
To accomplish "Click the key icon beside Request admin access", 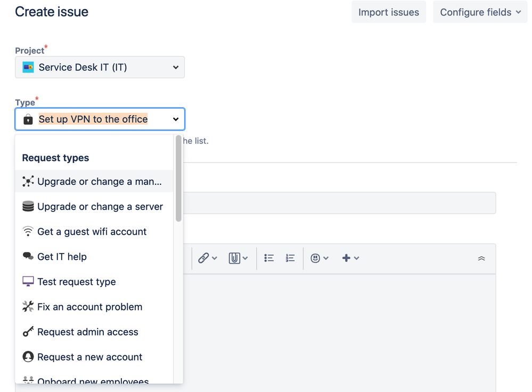I will pos(28,332).
